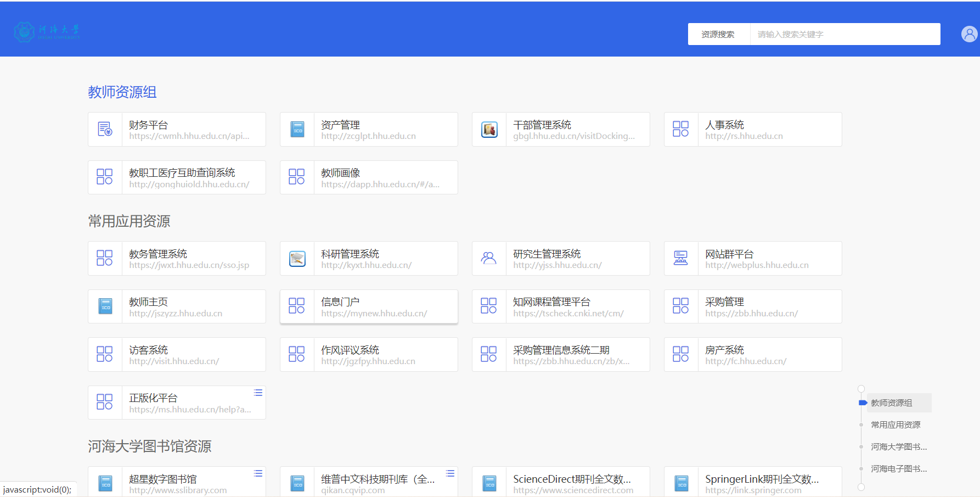Expand the list menu on 超星数字图书馆
The height and width of the screenshot is (497, 980).
coord(258,473)
